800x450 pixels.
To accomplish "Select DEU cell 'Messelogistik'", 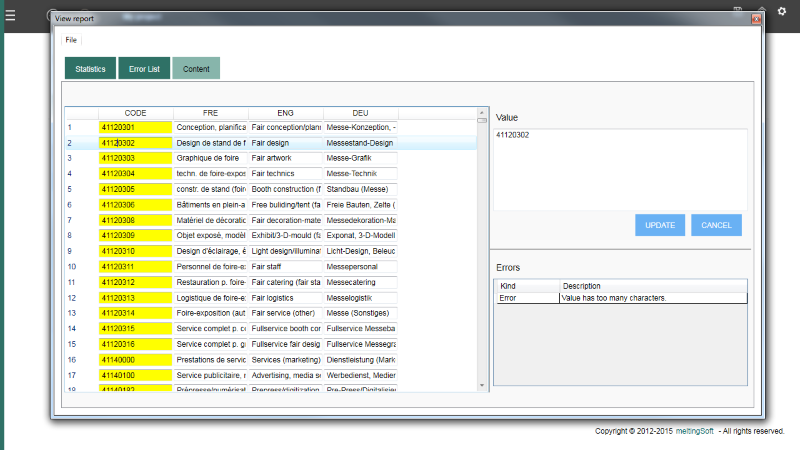I will click(x=360, y=298).
